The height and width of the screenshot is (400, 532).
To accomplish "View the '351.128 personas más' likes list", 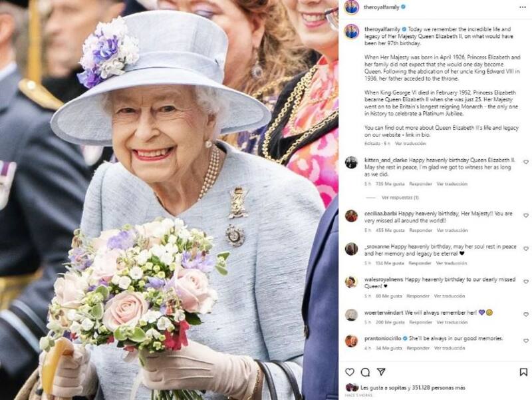I will [439, 387].
